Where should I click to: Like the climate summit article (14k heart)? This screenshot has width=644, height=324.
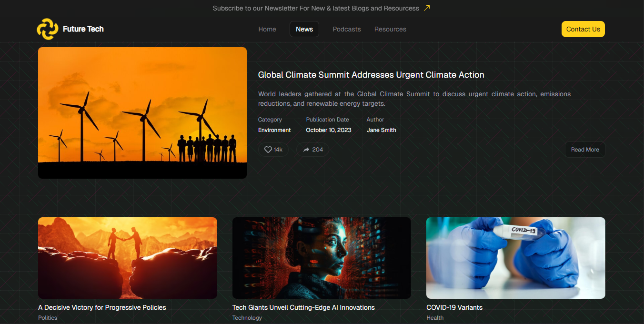(x=273, y=150)
